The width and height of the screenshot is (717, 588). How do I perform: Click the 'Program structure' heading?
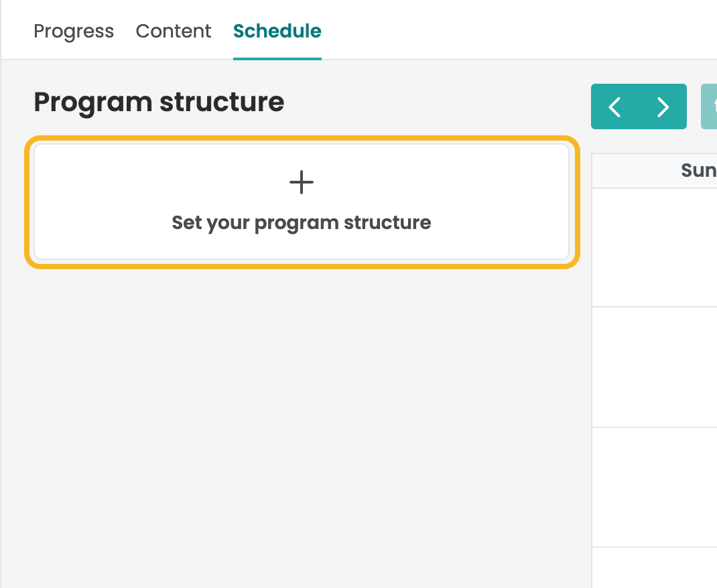tap(159, 101)
